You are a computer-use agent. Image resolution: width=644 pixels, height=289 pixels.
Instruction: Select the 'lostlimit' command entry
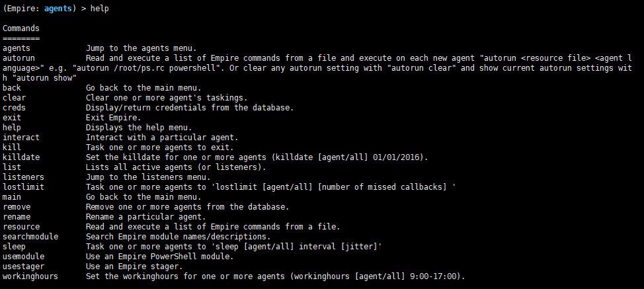pyautogui.click(x=23, y=187)
